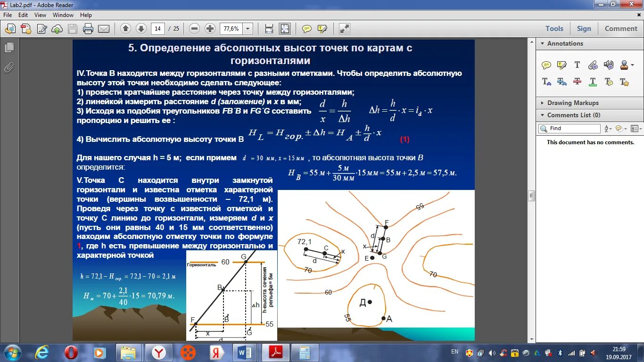
Task: Select the Strikethrough text tool
Action: 577,82
